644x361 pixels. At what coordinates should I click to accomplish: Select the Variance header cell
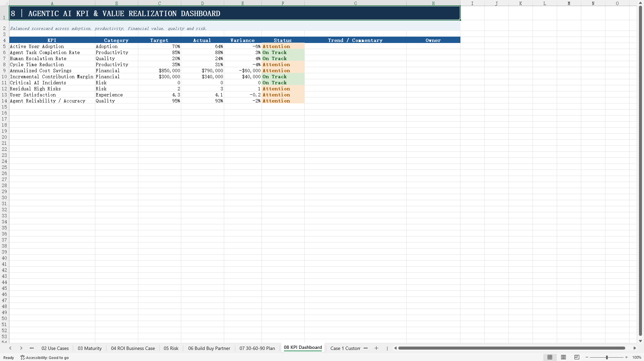coord(243,40)
